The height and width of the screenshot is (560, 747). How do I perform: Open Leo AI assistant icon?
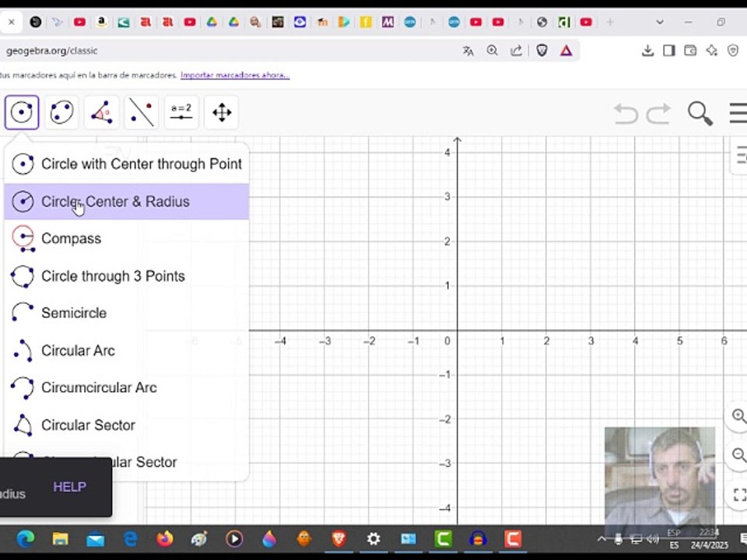(x=712, y=51)
